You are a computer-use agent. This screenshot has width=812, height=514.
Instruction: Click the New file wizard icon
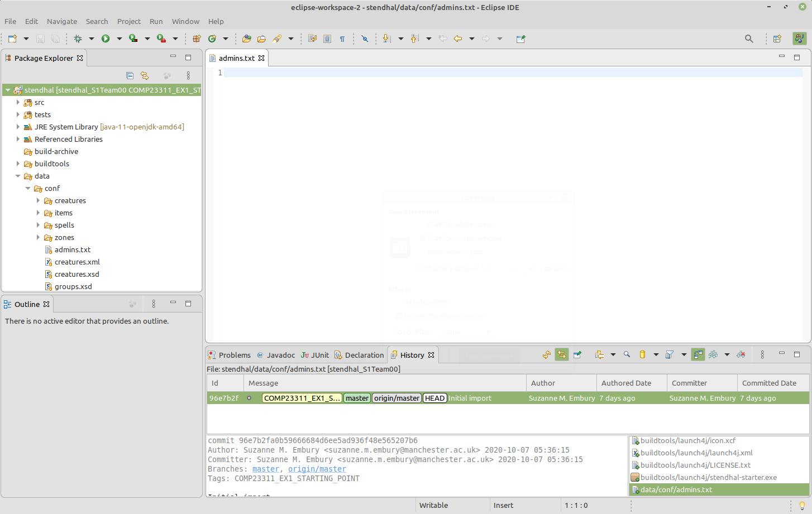coord(12,39)
